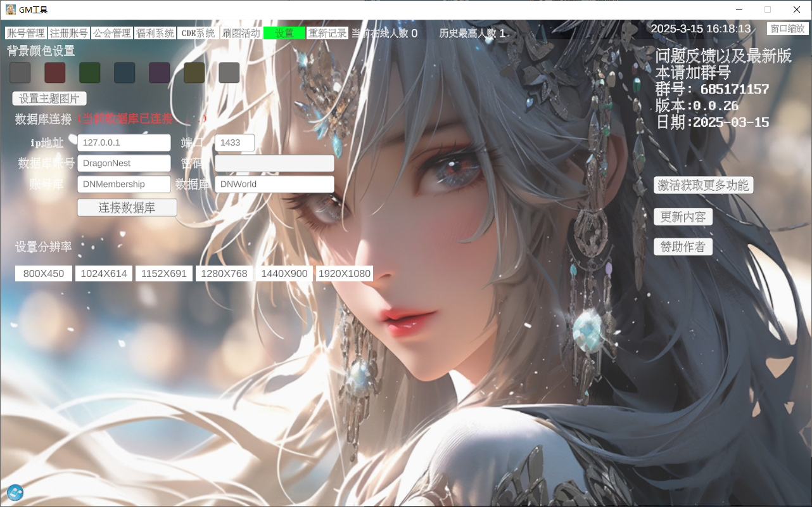Open the 重新记录 tab
812x507 pixels.
pos(327,33)
